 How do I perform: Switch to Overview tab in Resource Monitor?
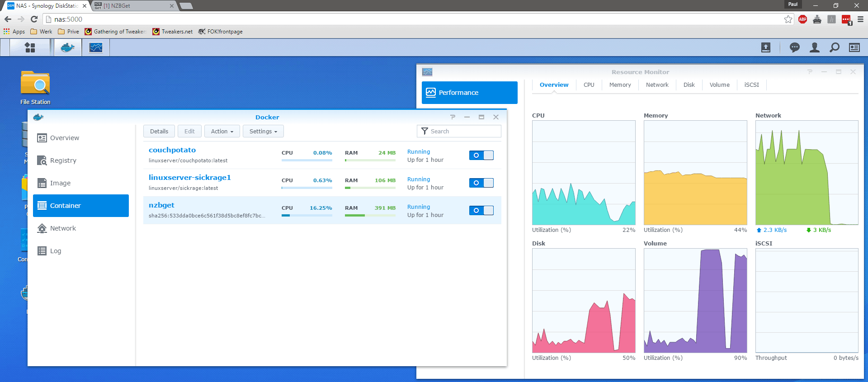click(554, 85)
